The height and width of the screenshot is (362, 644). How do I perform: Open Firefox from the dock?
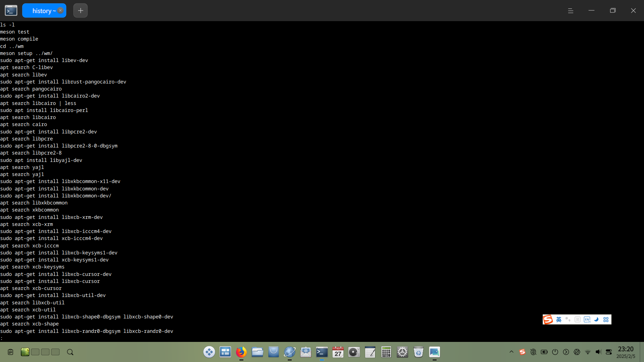coord(241,352)
